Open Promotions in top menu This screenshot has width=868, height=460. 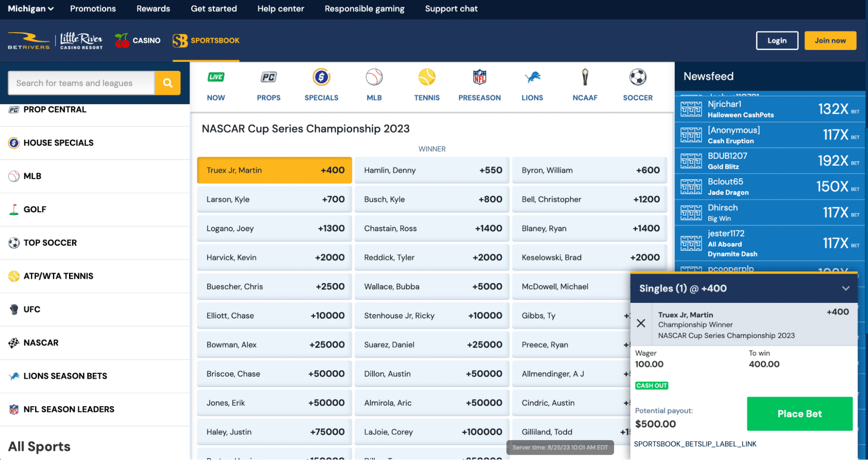pos(93,9)
